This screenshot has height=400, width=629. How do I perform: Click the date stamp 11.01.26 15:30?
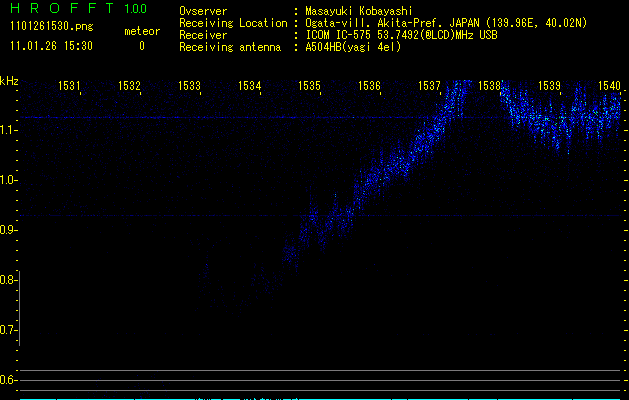tap(51, 46)
